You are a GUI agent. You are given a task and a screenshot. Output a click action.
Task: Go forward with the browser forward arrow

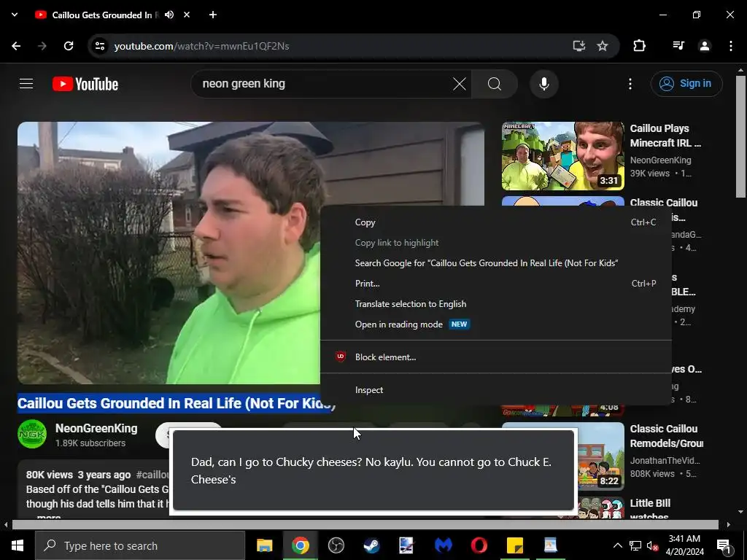(42, 46)
